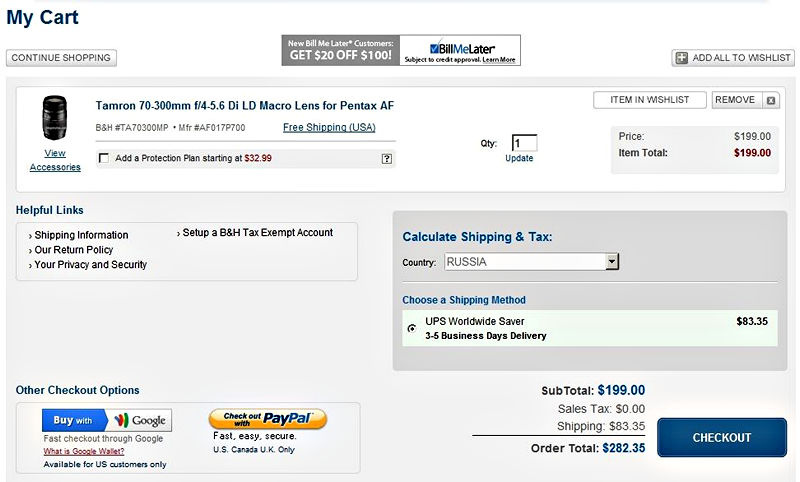Click the Item in Wishlist button

(649, 100)
